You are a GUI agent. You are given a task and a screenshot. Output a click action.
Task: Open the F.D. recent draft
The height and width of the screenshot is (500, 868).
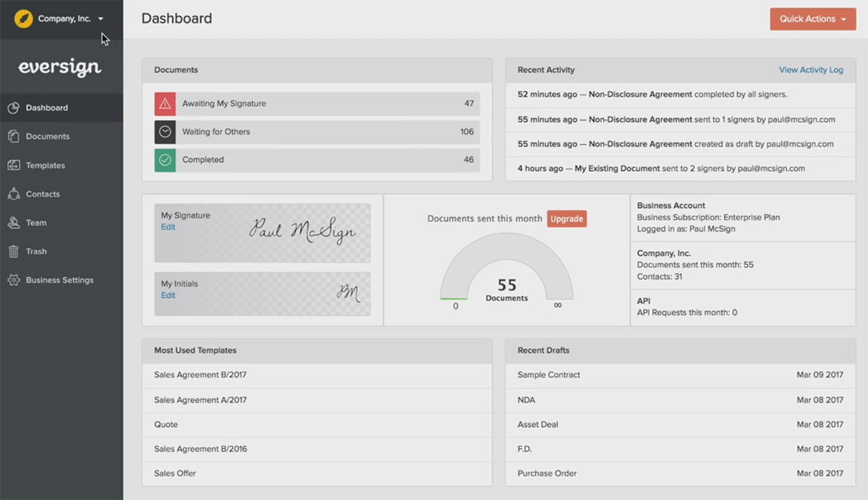(x=680, y=449)
